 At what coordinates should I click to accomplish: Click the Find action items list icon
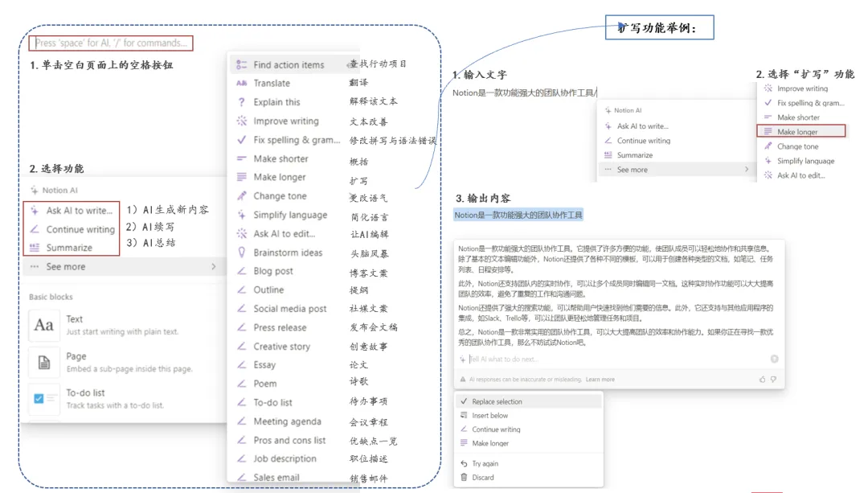[241, 65]
